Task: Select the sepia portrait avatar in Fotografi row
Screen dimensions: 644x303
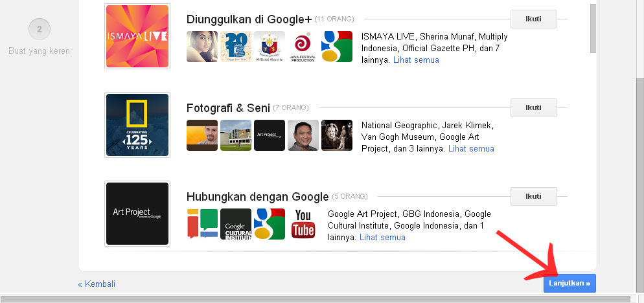Action: click(x=337, y=135)
